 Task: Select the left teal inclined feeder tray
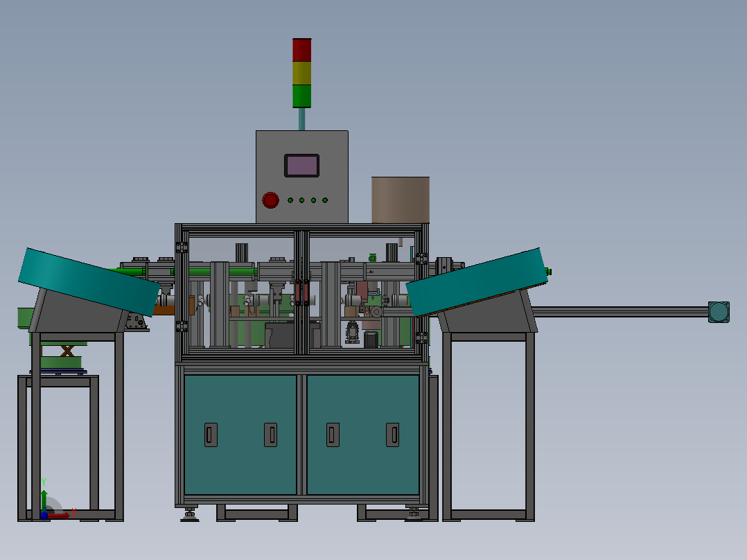click(89, 281)
